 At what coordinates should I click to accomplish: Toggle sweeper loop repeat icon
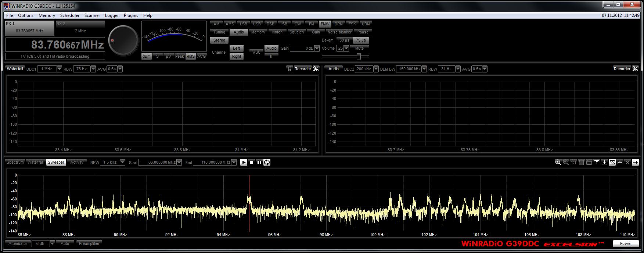point(267,162)
